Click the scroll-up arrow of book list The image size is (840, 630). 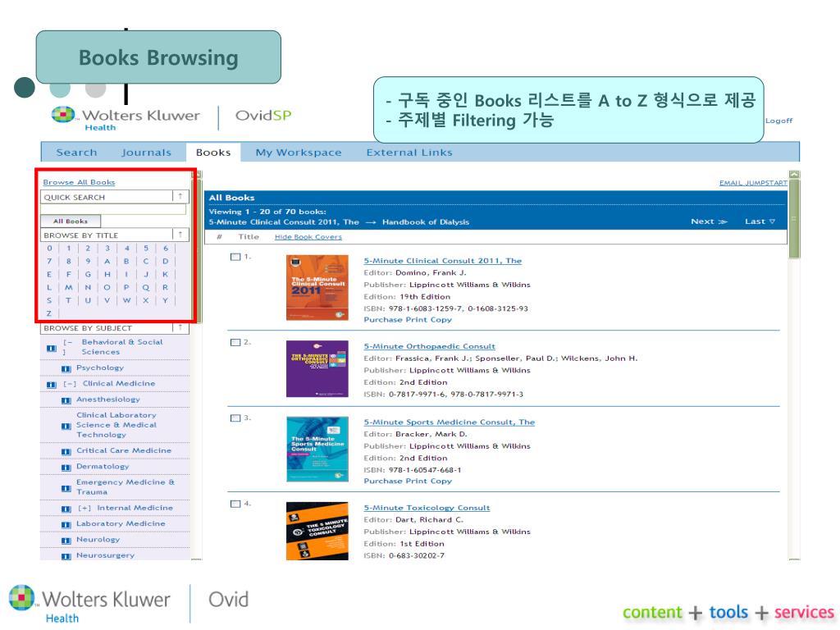(x=794, y=175)
